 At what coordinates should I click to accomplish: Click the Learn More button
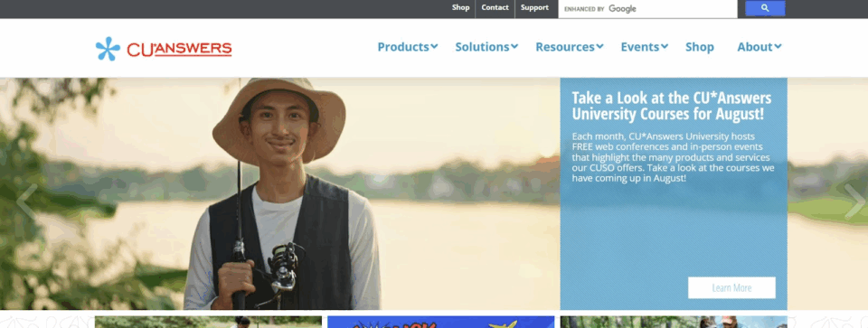(x=731, y=287)
